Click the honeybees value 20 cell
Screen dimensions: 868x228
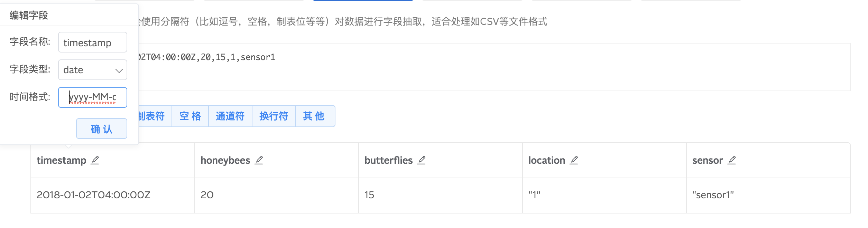[x=277, y=196]
